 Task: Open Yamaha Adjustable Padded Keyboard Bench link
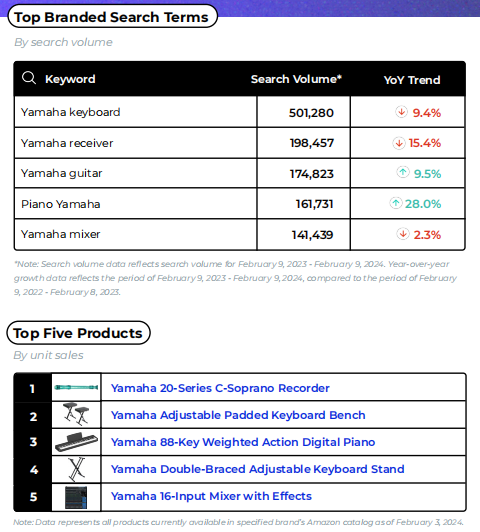click(x=238, y=415)
